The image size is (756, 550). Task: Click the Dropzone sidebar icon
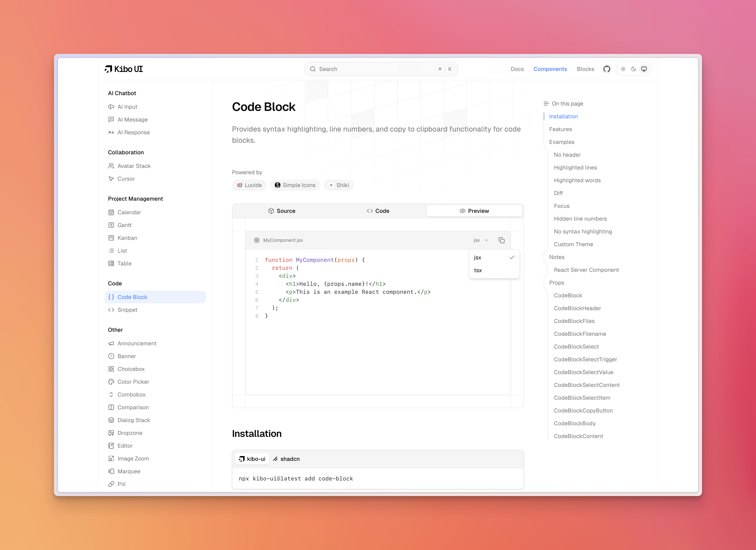point(111,433)
